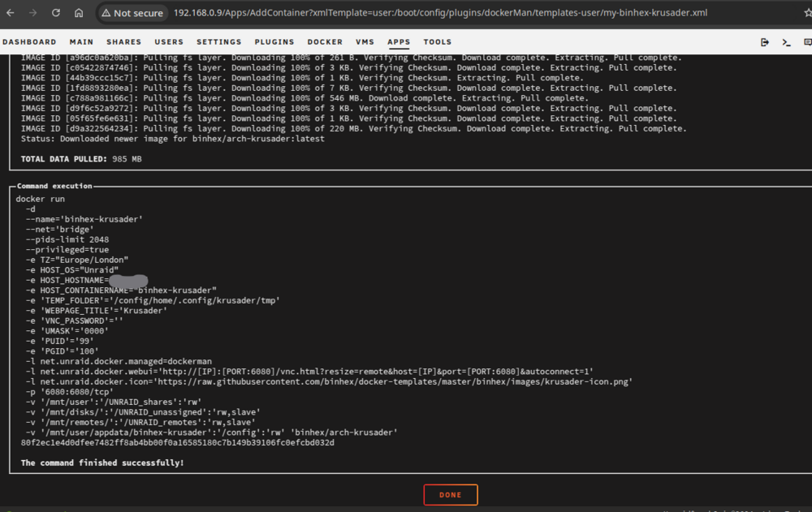Reload the page with the refresh icon
This screenshot has width=812, height=512.
[56, 12]
